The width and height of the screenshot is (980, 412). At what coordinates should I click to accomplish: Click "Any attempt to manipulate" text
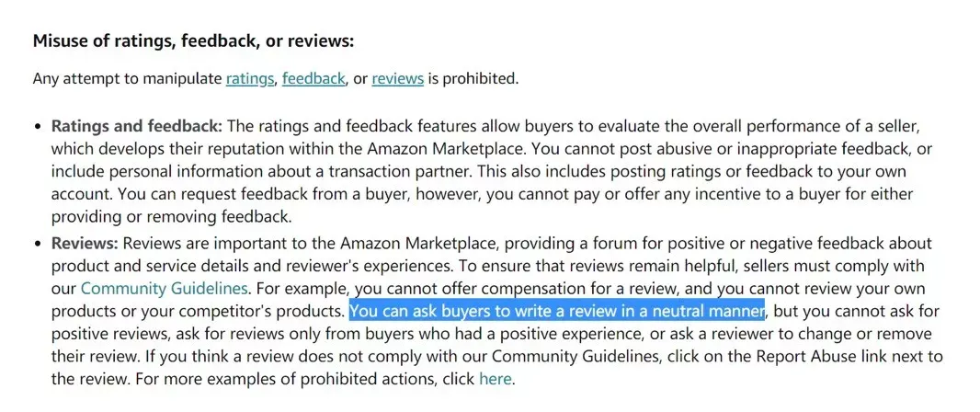(x=127, y=79)
